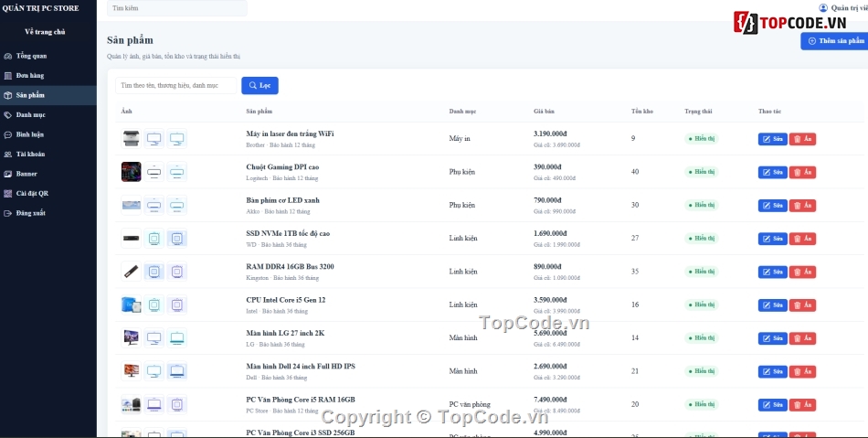Click Ẩn for CPU Intel Core i5 Gen 12

[x=803, y=305]
